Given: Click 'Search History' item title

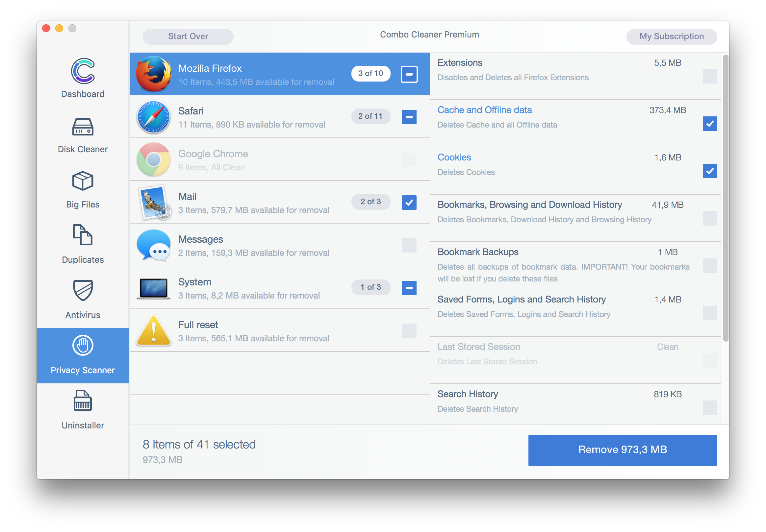Looking at the screenshot, I should click(x=468, y=394).
